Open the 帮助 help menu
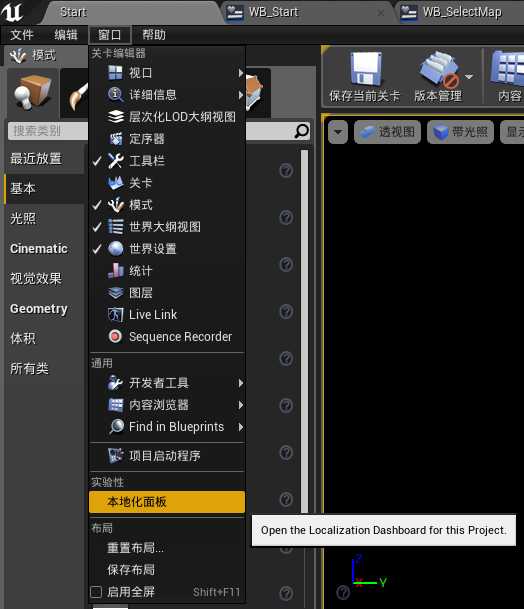 coord(154,35)
